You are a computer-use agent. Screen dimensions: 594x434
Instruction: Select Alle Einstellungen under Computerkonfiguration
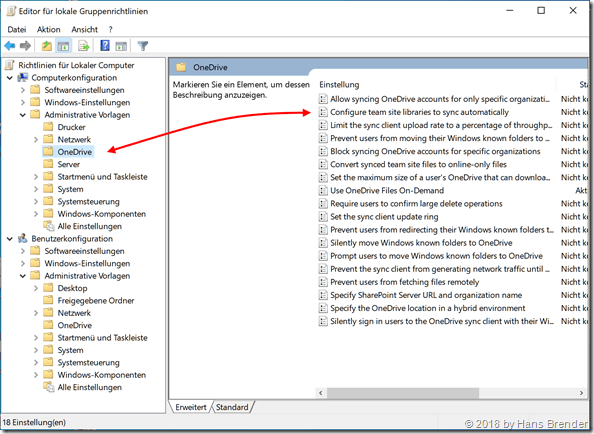[89, 226]
